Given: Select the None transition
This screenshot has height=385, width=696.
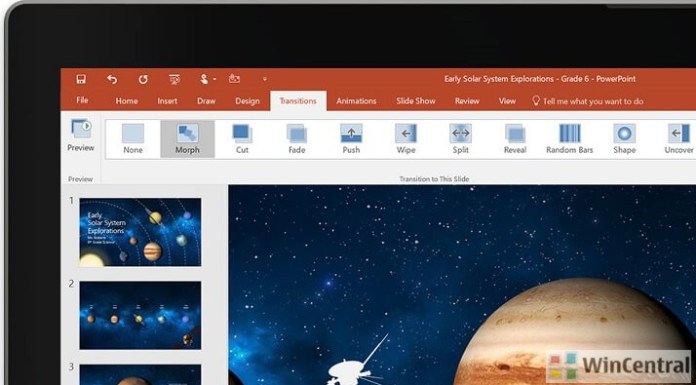Looking at the screenshot, I should tap(133, 139).
